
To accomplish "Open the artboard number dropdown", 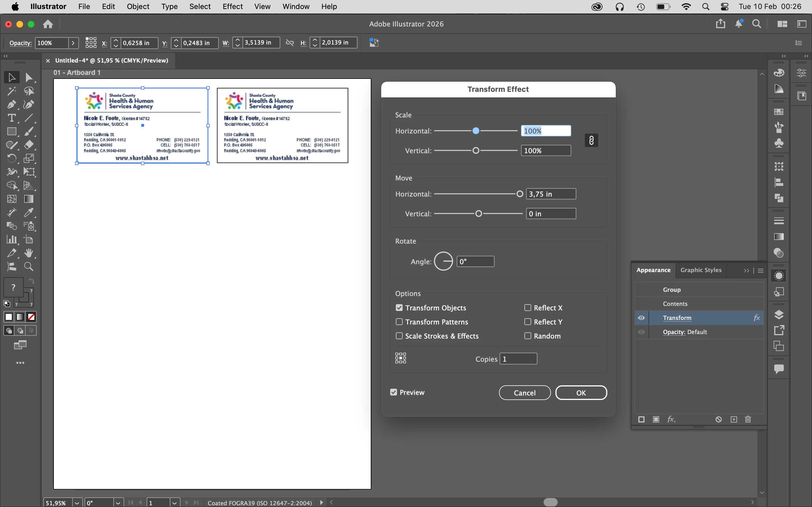I will click(175, 503).
